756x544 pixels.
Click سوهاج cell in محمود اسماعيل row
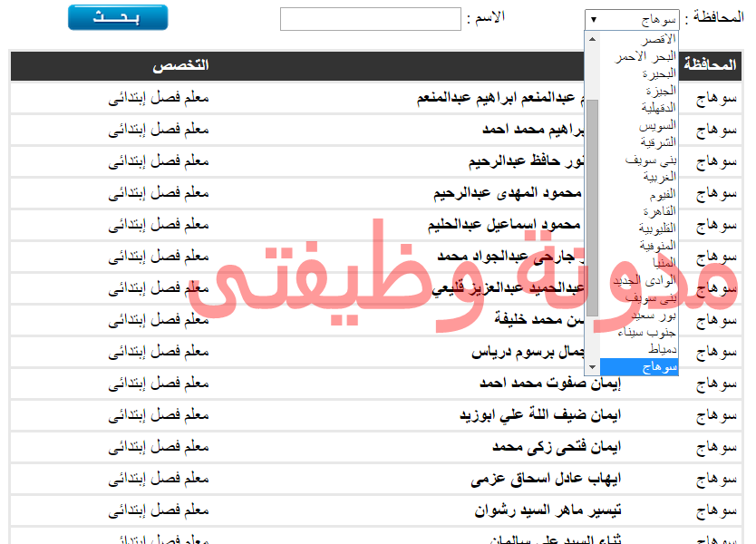pyautogui.click(x=716, y=225)
